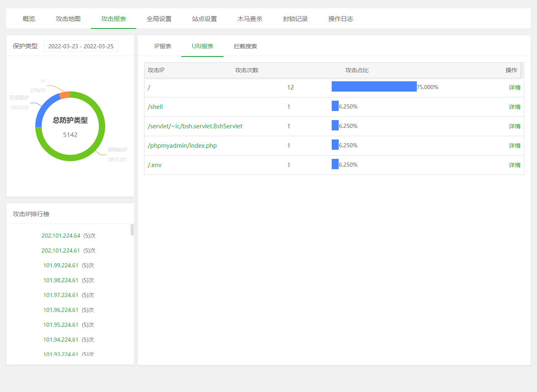
Task: Click the attack IP 202.101.224.64
Action: pyautogui.click(x=61, y=236)
